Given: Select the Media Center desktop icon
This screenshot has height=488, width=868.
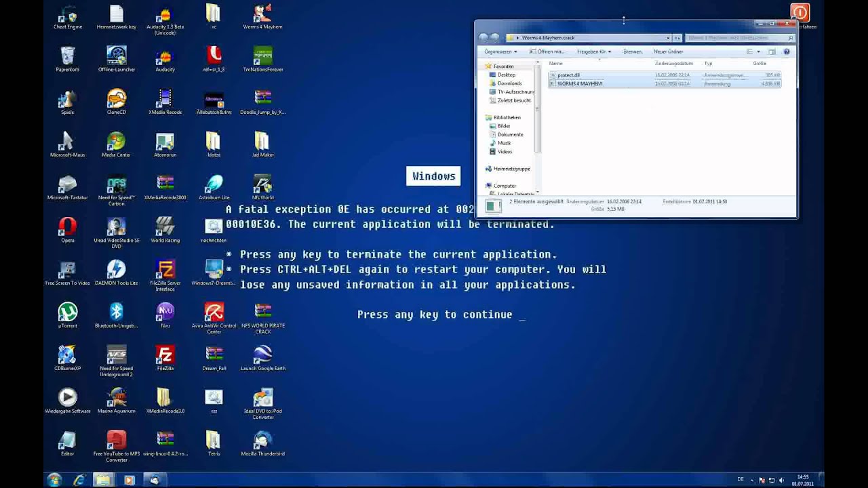Looking at the screenshot, I should (116, 145).
